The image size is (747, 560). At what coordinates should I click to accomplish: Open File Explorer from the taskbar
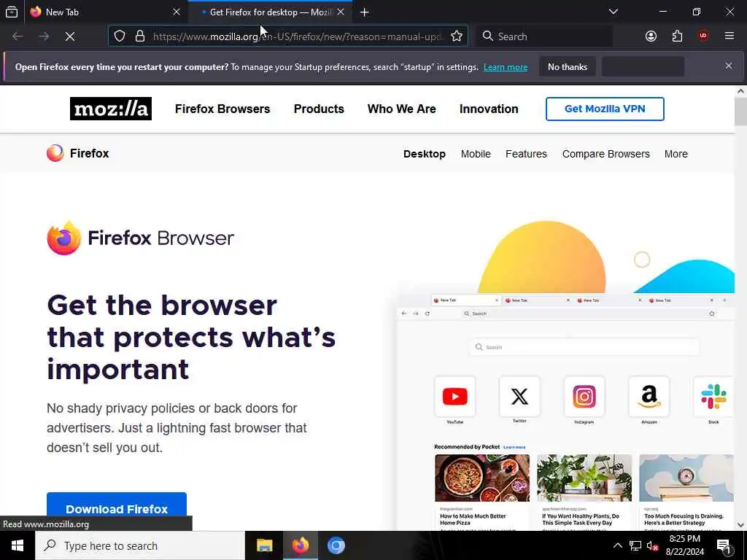[x=264, y=545]
